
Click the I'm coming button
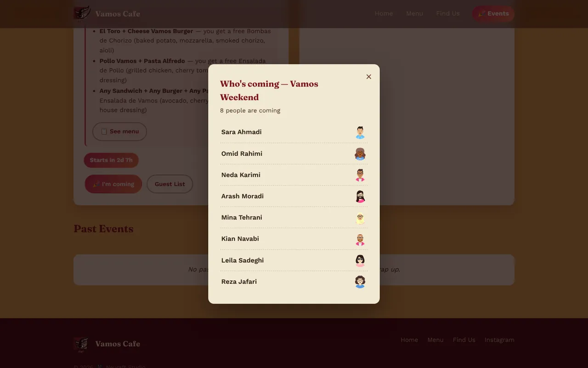click(113, 184)
